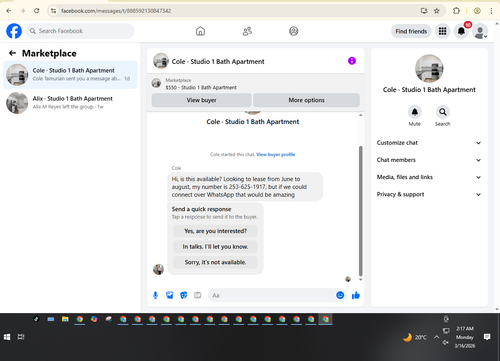Expand Privacy & support section
The width and height of the screenshot is (500, 361).
[429, 194]
